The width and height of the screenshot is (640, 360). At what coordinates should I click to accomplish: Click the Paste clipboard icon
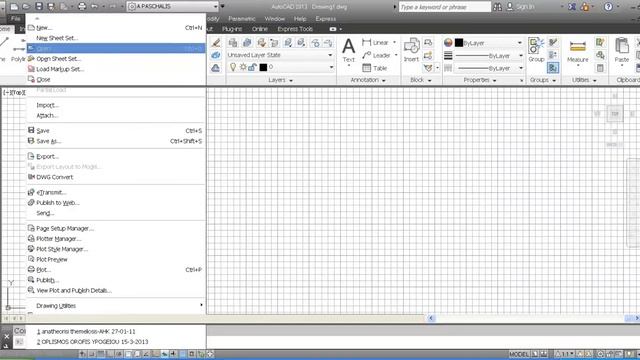pos(622,50)
